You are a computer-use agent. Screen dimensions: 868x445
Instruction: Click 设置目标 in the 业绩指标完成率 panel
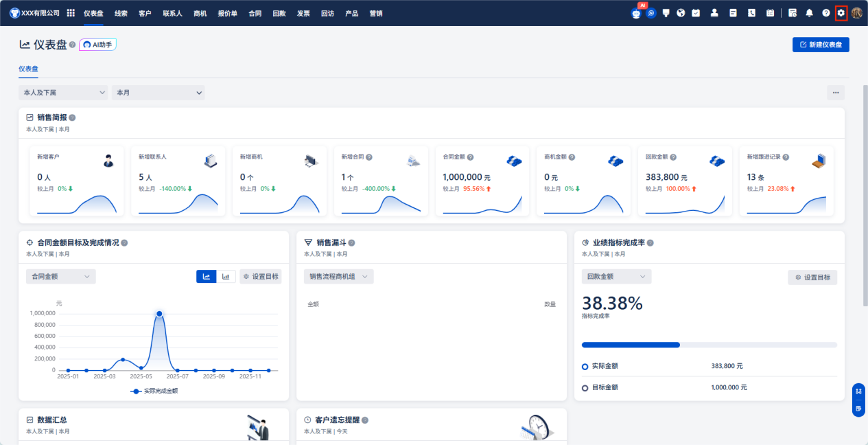(812, 277)
